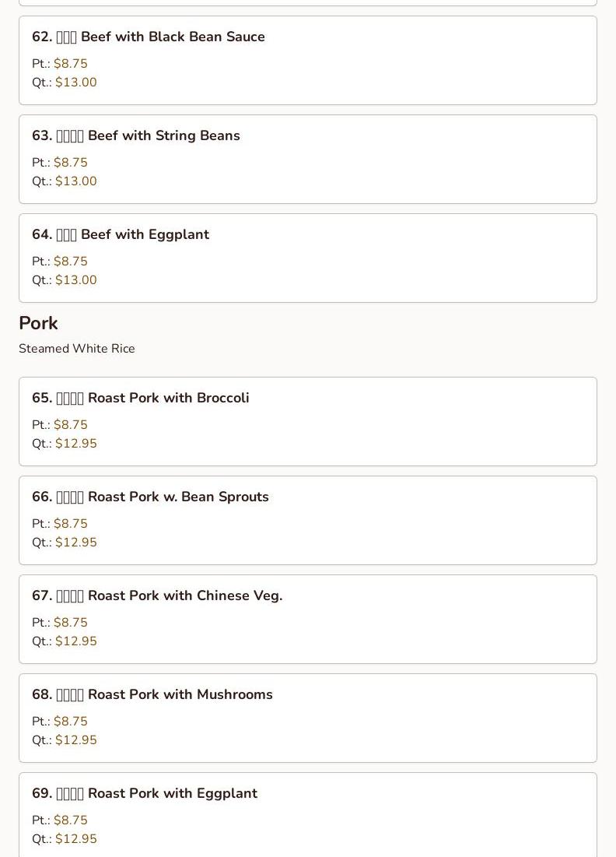Click $8.75 pint price for Roast Pork with Eggplant
616x857 pixels.
(x=71, y=820)
